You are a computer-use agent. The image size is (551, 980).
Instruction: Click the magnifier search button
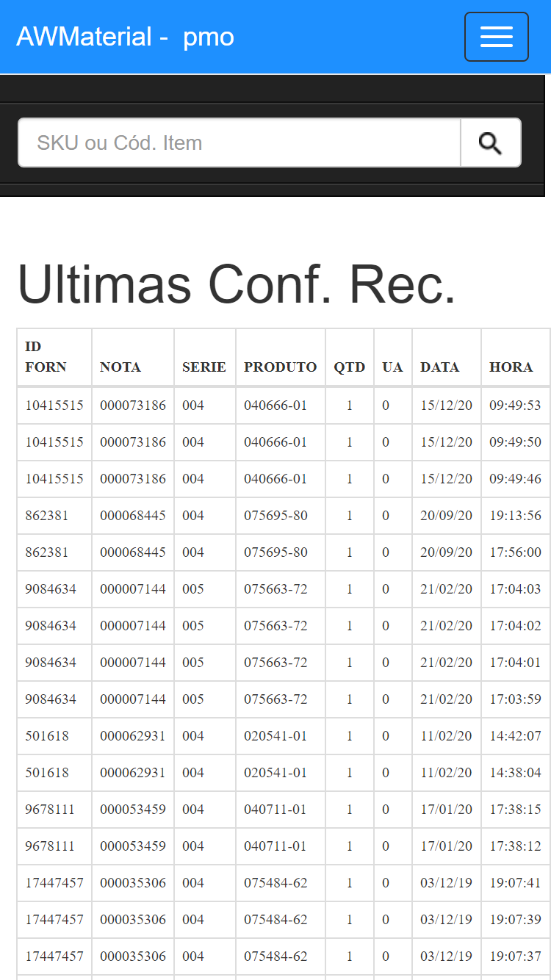491,143
